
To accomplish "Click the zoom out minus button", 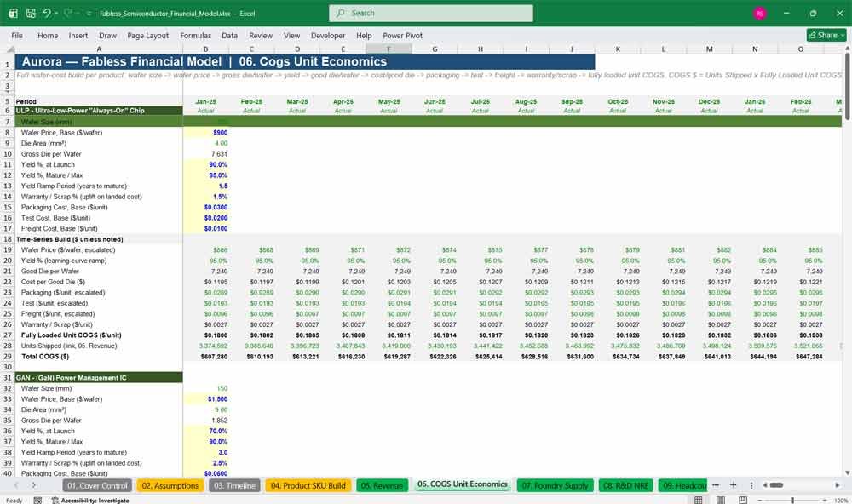I will [x=760, y=500].
